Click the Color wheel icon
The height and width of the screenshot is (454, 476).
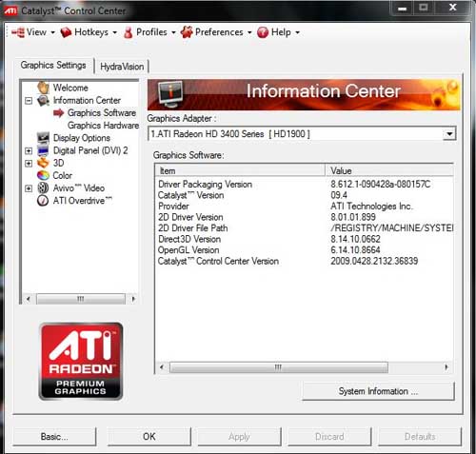[43, 175]
